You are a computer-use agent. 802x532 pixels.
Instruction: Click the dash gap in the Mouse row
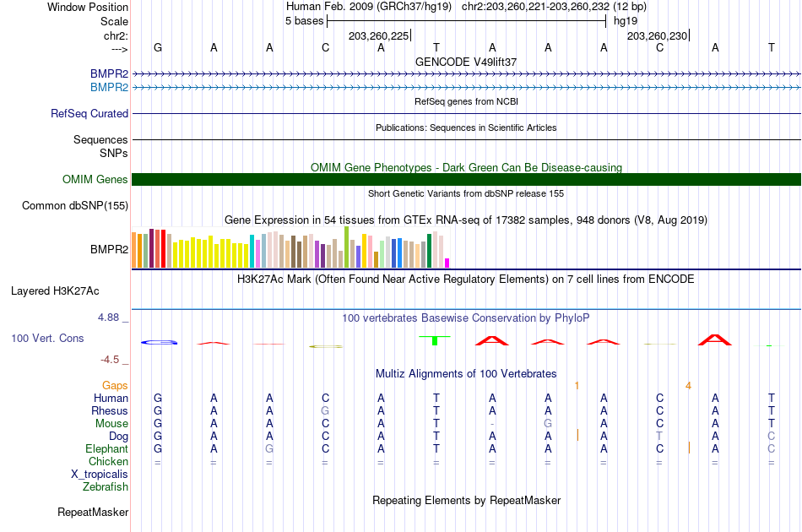point(492,424)
